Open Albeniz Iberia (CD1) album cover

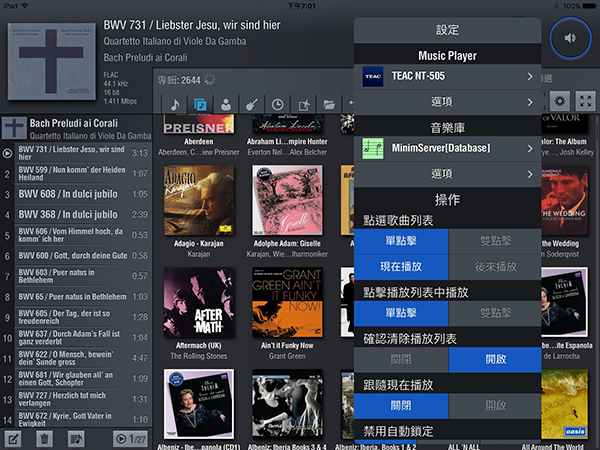(x=199, y=404)
